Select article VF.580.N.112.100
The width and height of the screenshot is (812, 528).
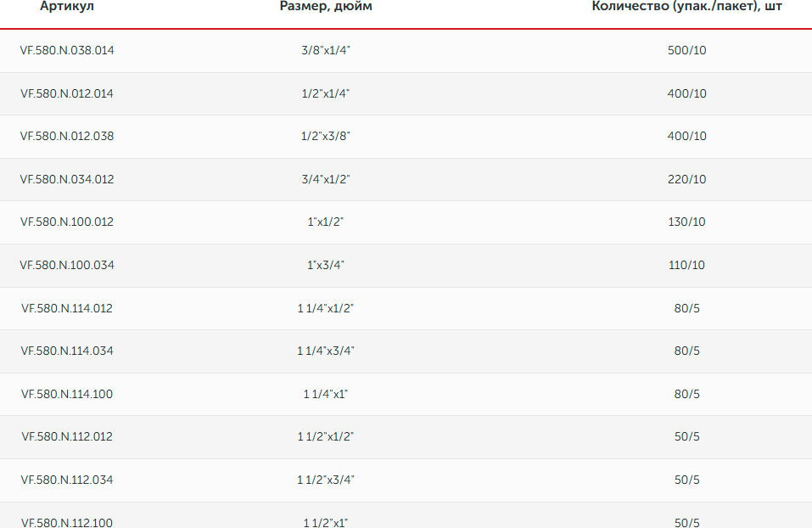click(x=67, y=522)
